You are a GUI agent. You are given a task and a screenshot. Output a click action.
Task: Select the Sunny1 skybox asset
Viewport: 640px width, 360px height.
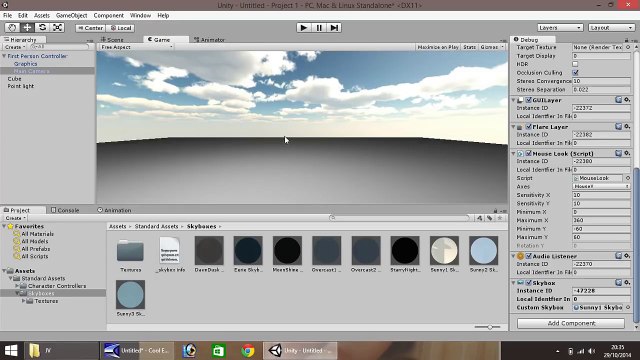(x=444, y=254)
